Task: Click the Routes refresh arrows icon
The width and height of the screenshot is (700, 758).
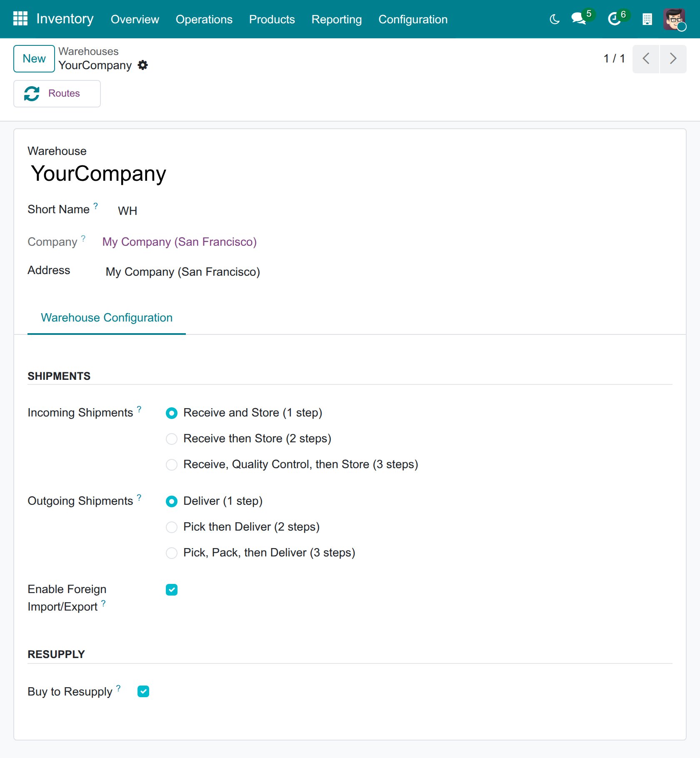Action: click(x=32, y=94)
